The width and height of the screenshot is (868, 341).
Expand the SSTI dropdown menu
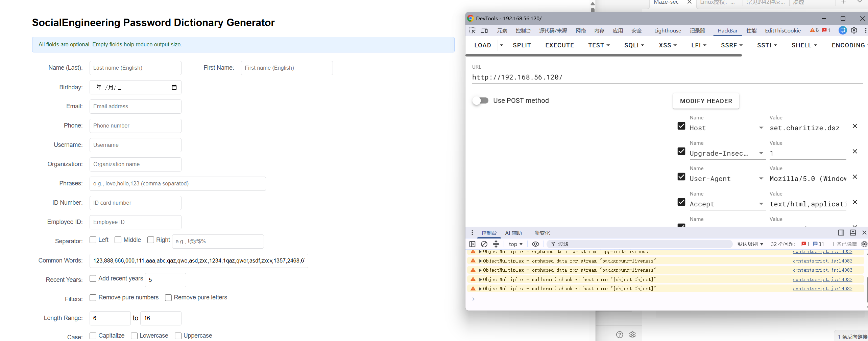(x=767, y=45)
